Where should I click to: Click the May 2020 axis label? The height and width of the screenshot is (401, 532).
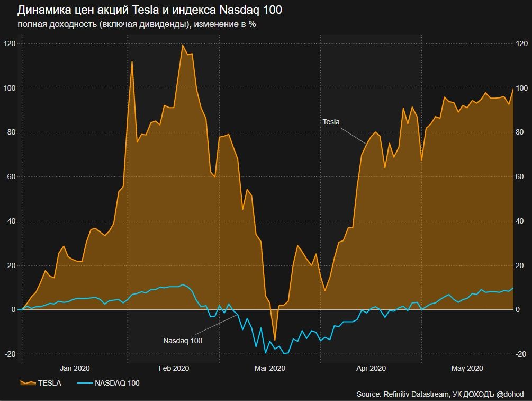click(x=467, y=368)
